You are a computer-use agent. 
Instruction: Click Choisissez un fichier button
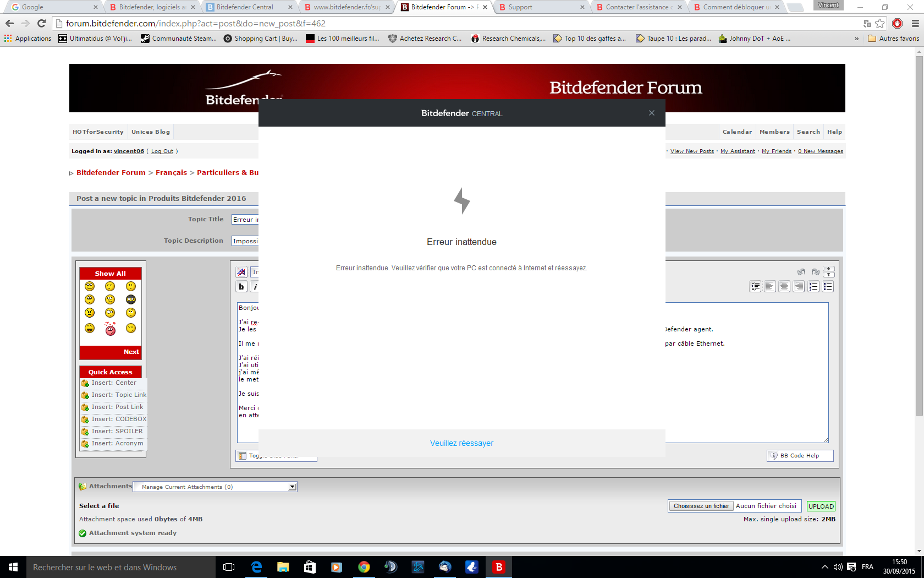(x=701, y=506)
